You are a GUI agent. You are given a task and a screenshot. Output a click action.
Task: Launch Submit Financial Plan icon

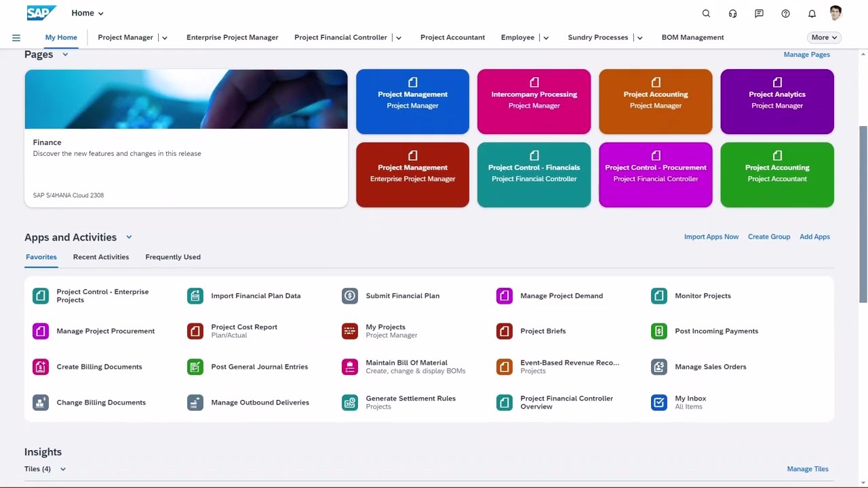(350, 296)
